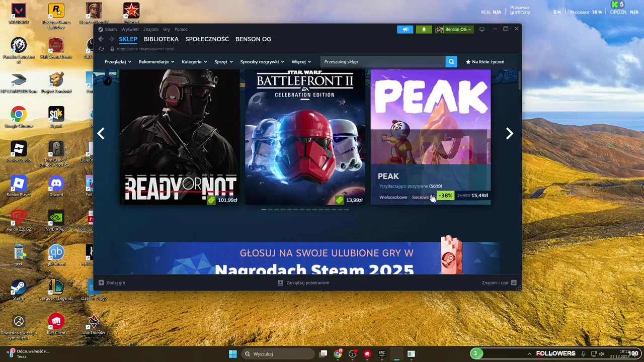The height and width of the screenshot is (362, 644).
Task: Open the Battlefront II Celebration Edition card
Action: (x=305, y=137)
